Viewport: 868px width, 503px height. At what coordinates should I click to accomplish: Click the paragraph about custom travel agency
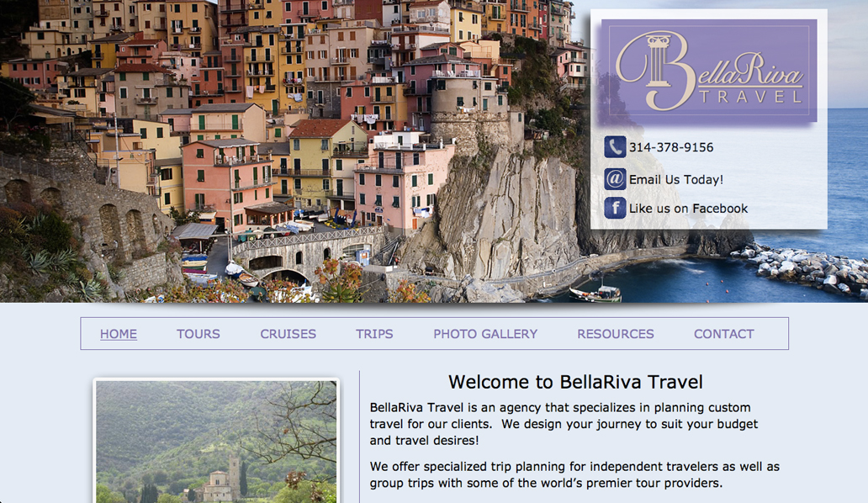564,424
